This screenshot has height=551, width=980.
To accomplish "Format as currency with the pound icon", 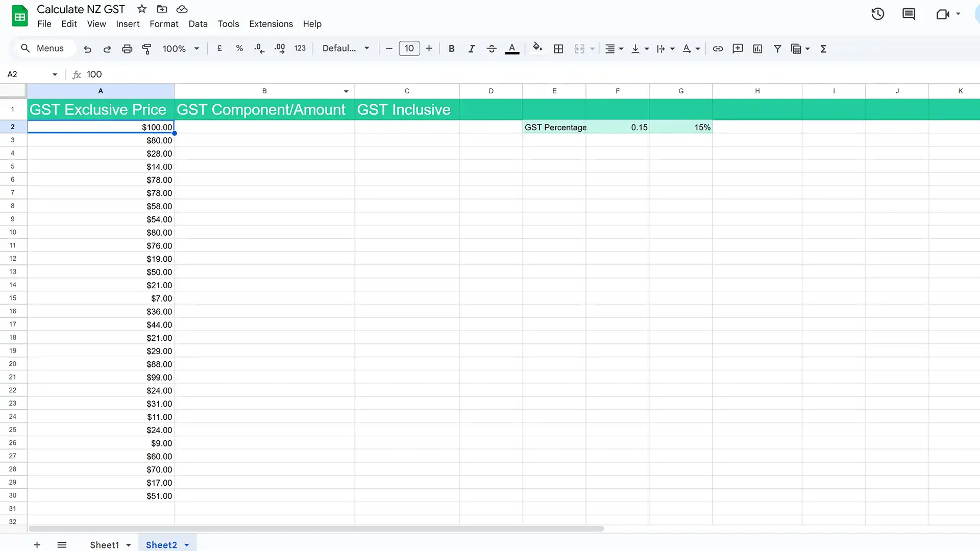I will pyautogui.click(x=219, y=48).
